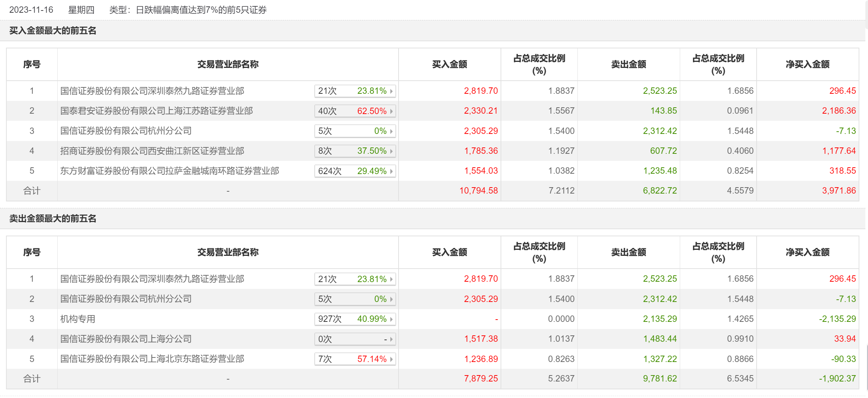The height and width of the screenshot is (398, 868).
Task: Open 国泰君安证券上海江苏路证券营业部 link
Action: [156, 111]
